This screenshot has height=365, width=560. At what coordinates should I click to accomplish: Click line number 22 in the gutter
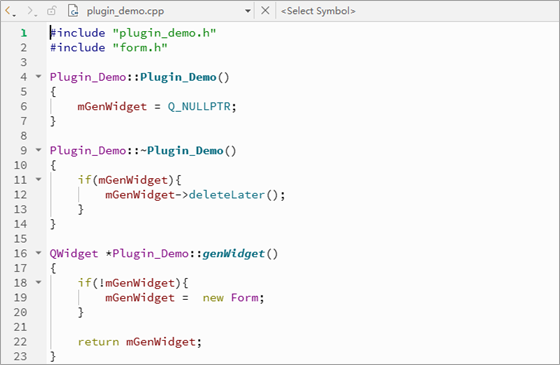click(x=20, y=342)
